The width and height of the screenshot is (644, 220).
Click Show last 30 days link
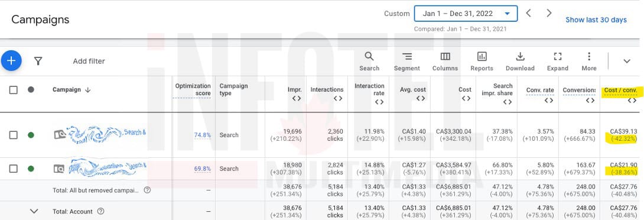coord(596,20)
